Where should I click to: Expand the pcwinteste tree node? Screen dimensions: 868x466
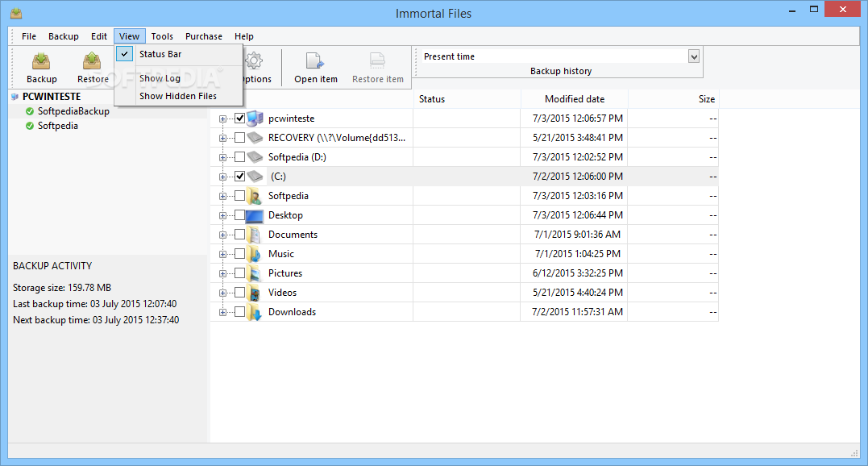222,119
